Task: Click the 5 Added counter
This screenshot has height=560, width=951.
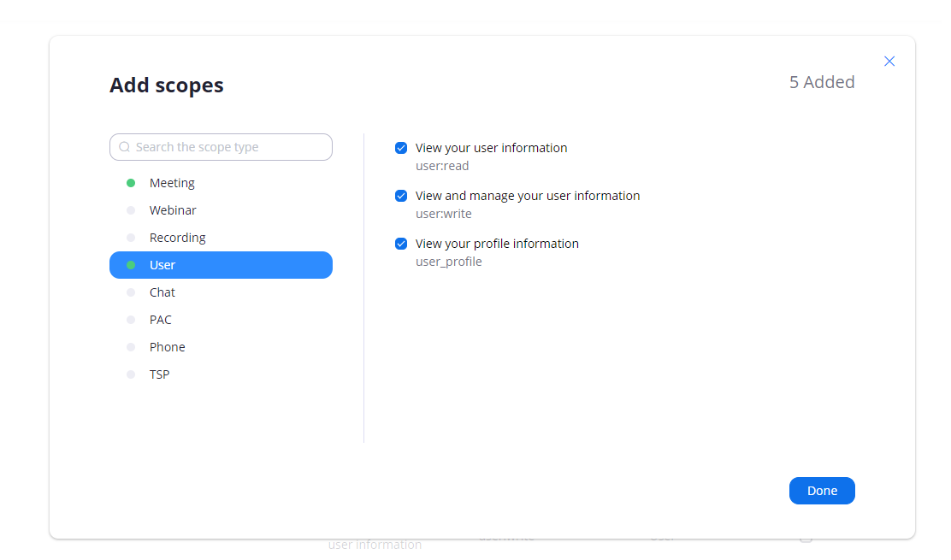Action: pos(822,82)
